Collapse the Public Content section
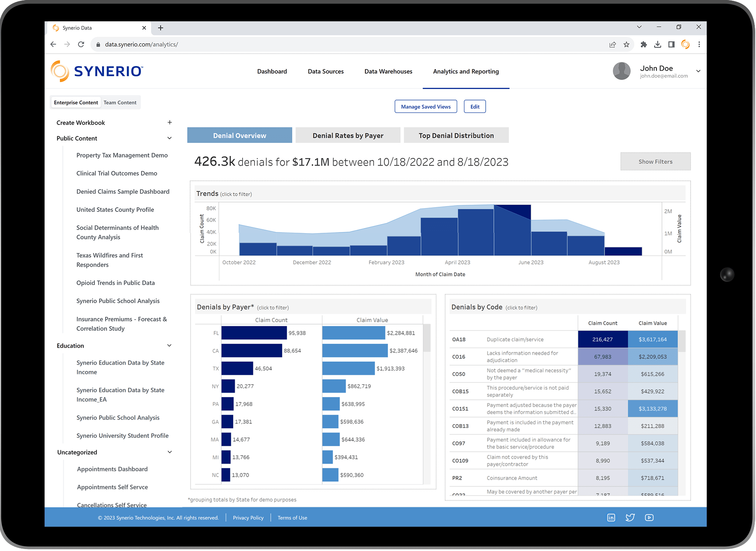The height and width of the screenshot is (551, 756). pos(170,138)
